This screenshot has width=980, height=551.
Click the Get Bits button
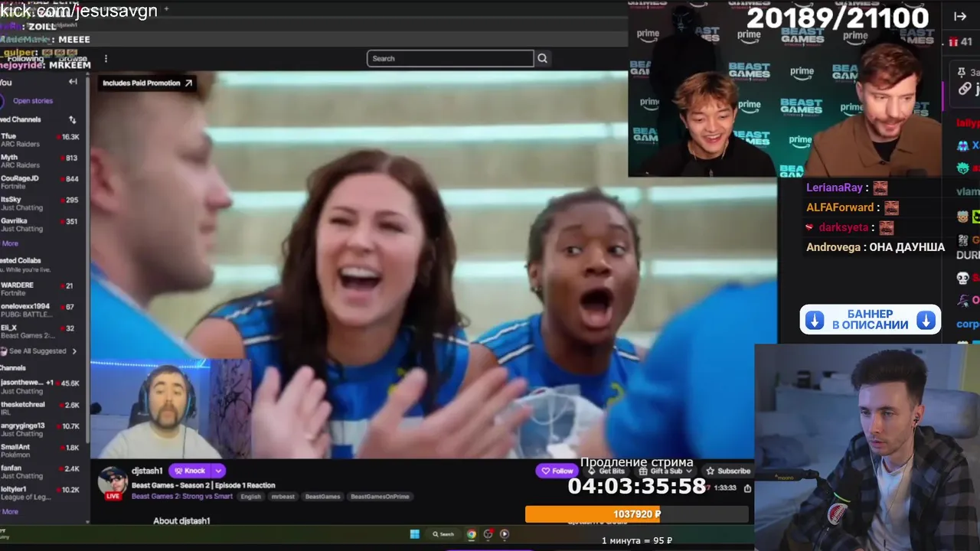[608, 471]
